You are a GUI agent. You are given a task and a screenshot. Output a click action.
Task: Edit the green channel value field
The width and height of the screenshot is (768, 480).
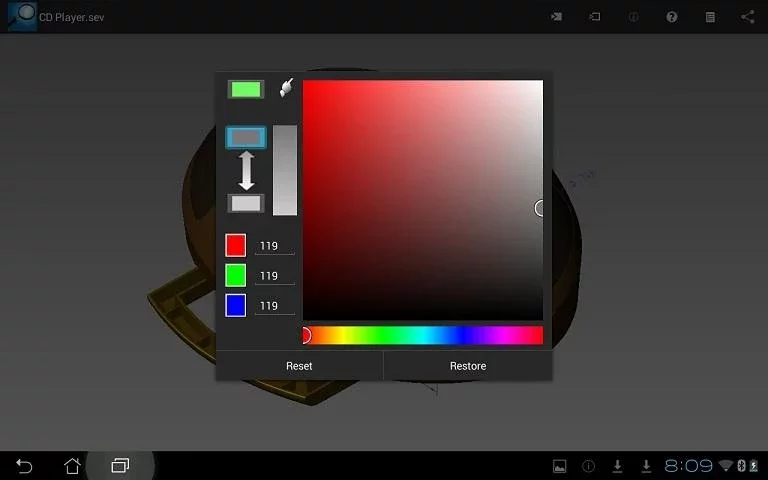pyautogui.click(x=275, y=276)
